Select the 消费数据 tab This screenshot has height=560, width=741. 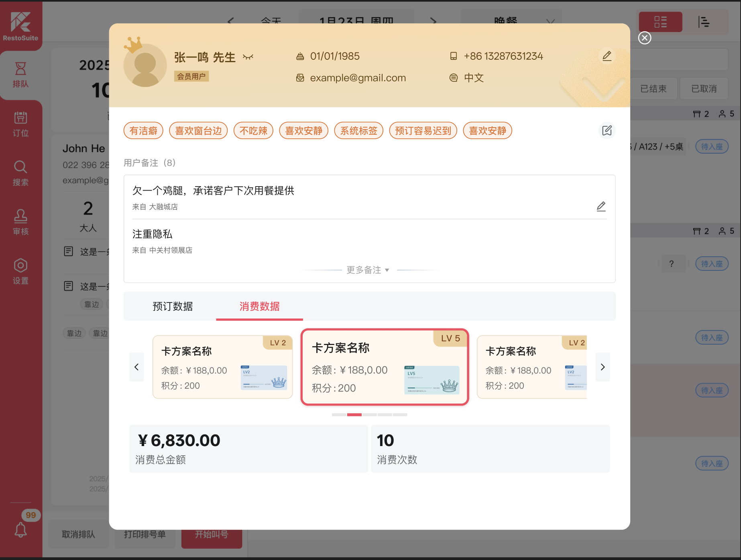point(259,306)
